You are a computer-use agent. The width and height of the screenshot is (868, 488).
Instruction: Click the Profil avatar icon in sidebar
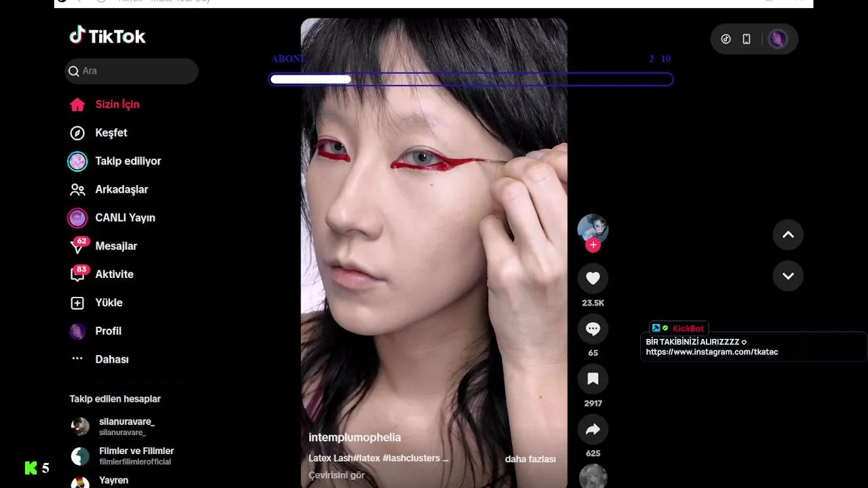click(x=77, y=331)
